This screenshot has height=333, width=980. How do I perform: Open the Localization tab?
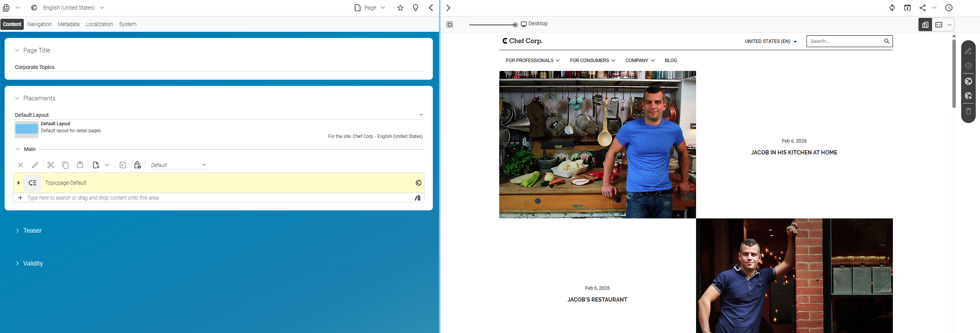pos(99,24)
